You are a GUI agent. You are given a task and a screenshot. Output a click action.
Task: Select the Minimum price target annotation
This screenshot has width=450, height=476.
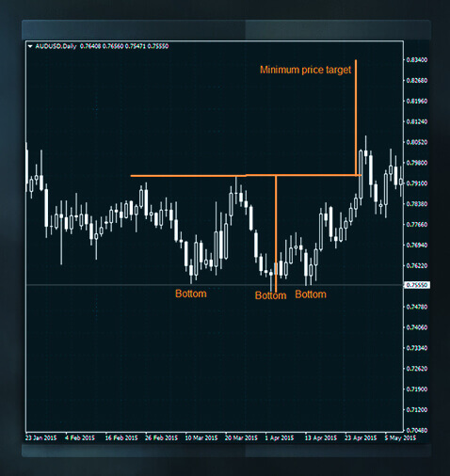(305, 70)
